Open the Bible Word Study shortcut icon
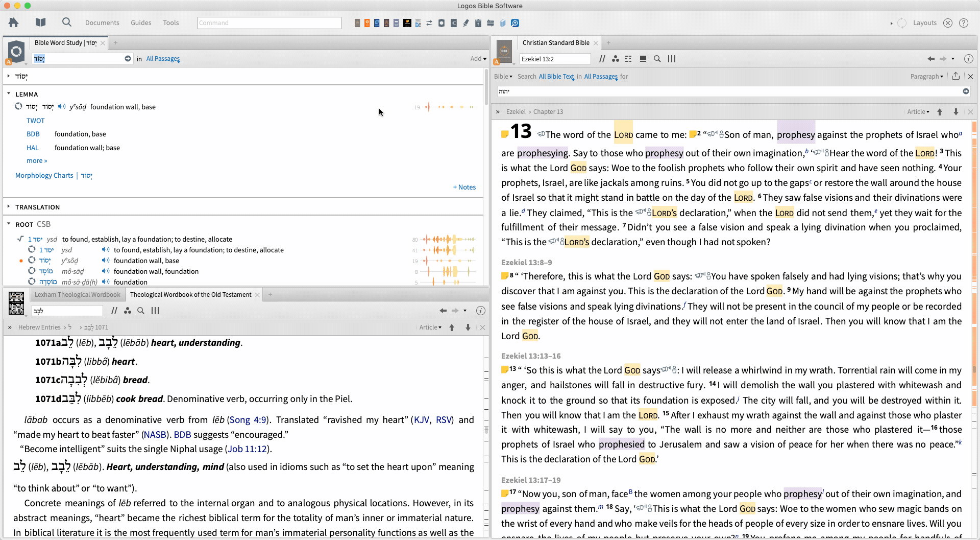The height and width of the screenshot is (540, 980). click(x=442, y=23)
